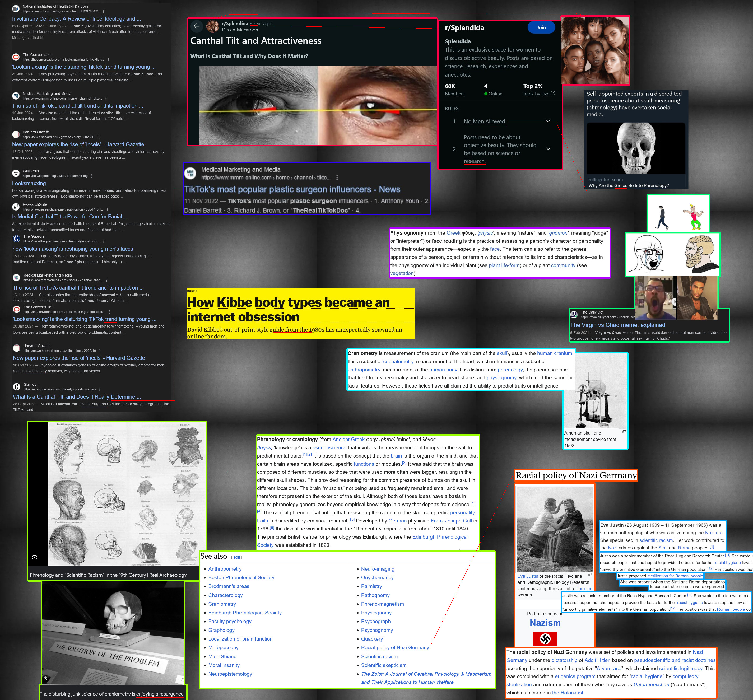
Task: Click Metoposcopy link
Action: click(223, 647)
